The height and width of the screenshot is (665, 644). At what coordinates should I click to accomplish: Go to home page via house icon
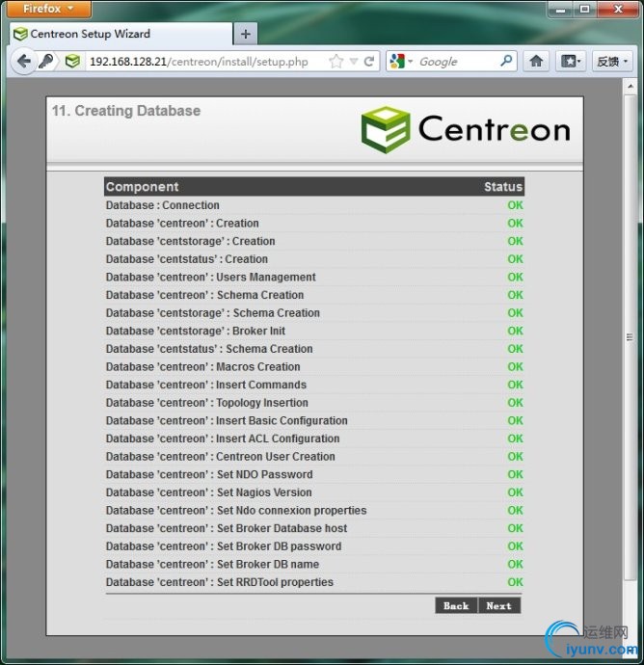click(x=536, y=62)
